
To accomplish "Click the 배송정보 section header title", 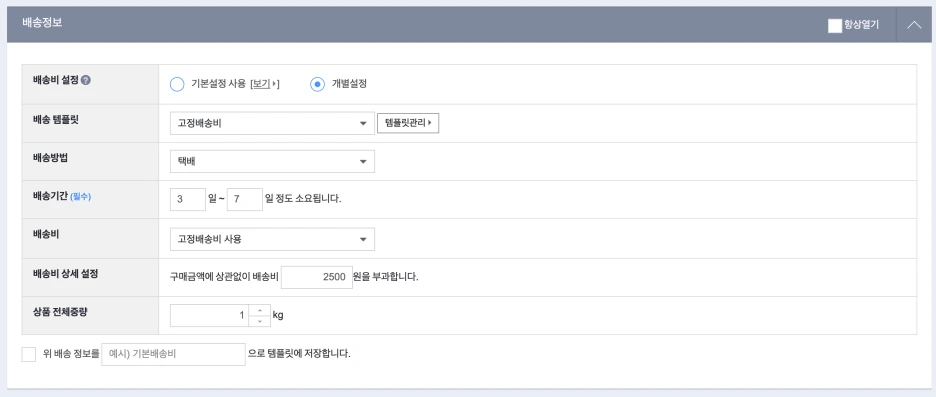I will (42, 23).
